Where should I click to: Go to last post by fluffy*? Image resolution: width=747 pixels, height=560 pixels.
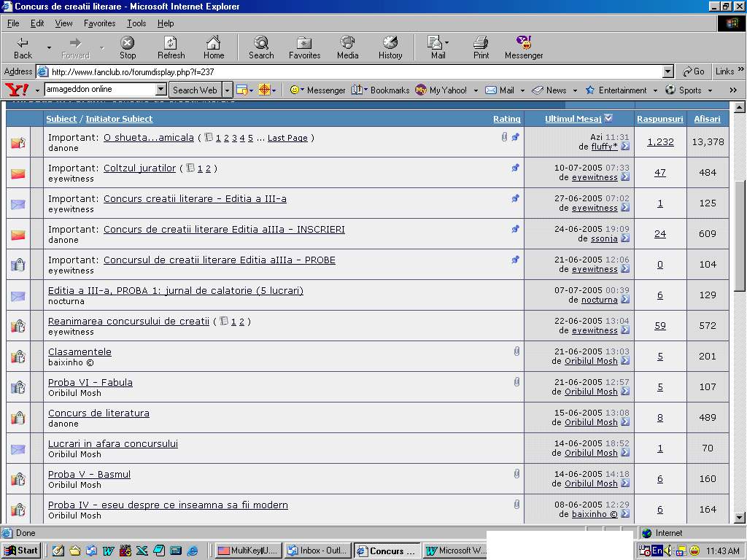click(x=625, y=147)
